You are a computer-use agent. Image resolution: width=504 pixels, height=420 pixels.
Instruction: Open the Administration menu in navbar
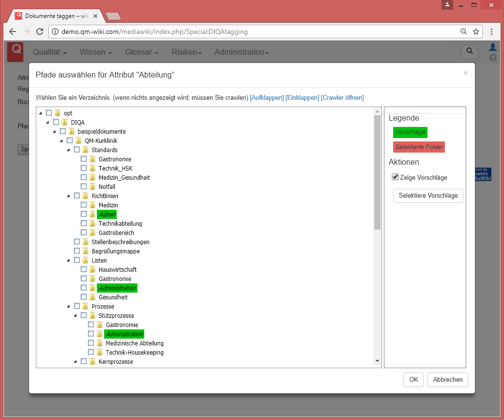click(x=241, y=52)
